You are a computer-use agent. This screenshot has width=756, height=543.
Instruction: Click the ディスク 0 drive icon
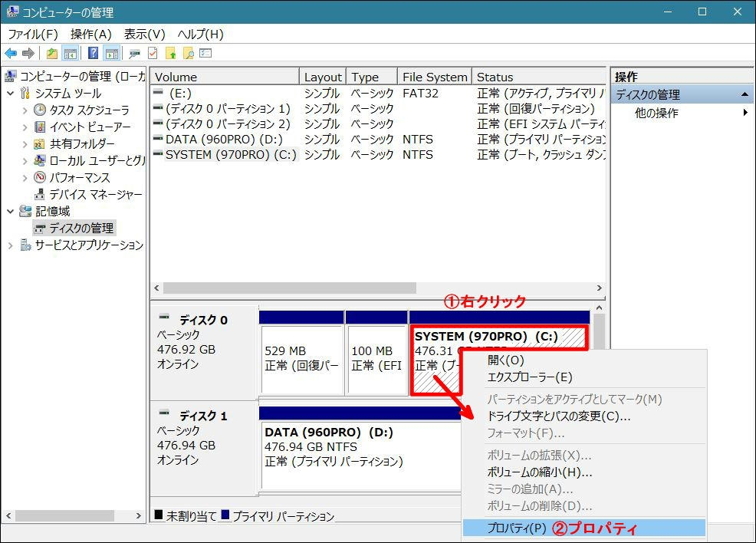[x=164, y=318]
